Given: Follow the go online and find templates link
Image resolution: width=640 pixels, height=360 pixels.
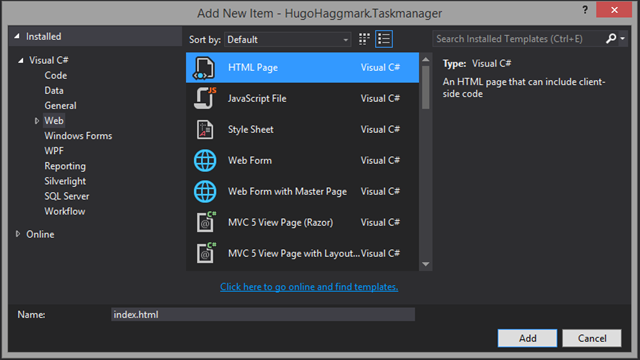Looking at the screenshot, I should [309, 287].
